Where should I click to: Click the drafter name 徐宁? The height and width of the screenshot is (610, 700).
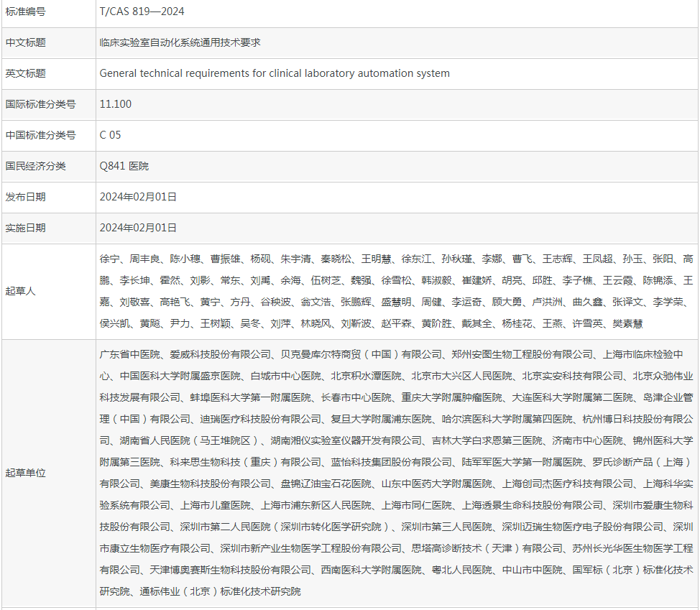[109, 259]
